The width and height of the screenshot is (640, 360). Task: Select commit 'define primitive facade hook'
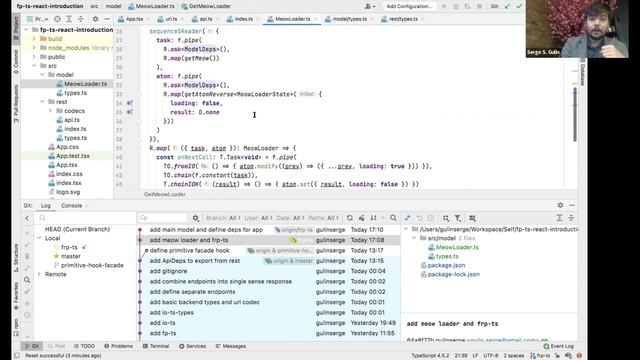(x=189, y=251)
